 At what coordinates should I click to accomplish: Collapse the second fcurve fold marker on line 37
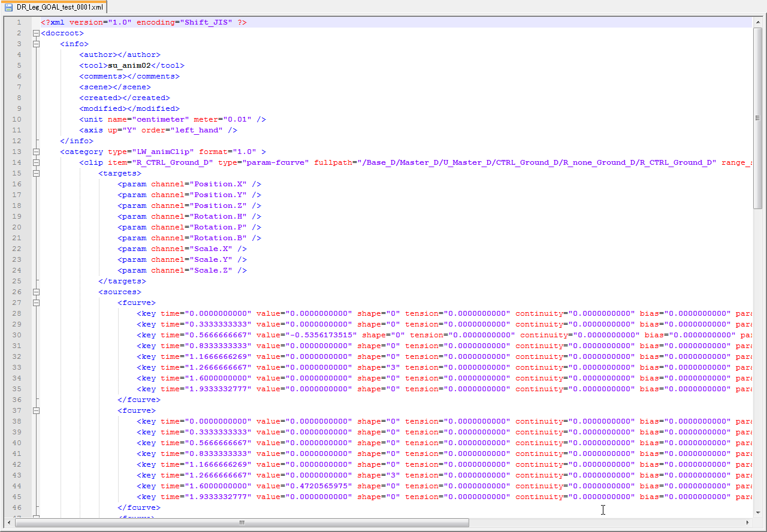coord(36,410)
